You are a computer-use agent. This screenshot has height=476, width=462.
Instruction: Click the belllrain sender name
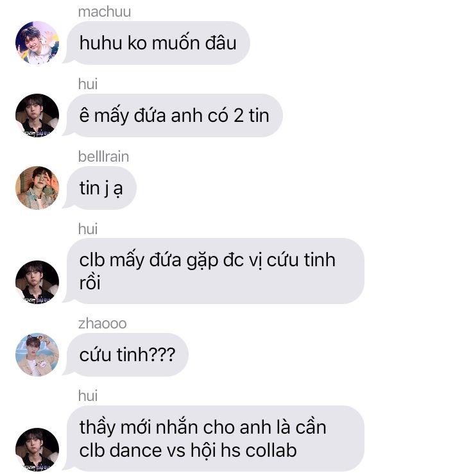point(103,157)
